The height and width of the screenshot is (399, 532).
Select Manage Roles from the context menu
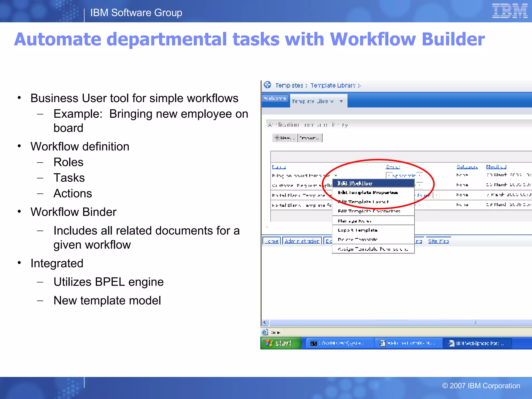pos(373,221)
